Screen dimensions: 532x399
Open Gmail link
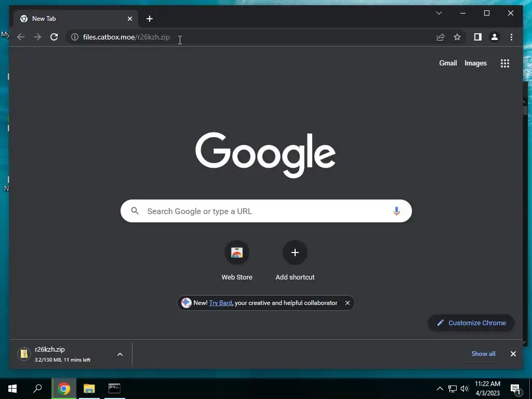(x=448, y=63)
